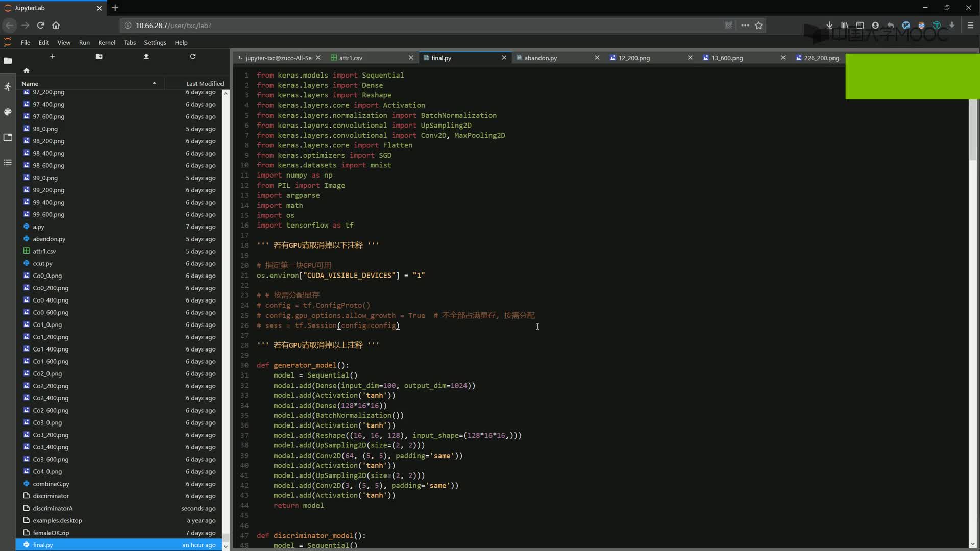This screenshot has height=551, width=980.
Task: Open the Commands palette sidebar icon
Action: click(8, 112)
